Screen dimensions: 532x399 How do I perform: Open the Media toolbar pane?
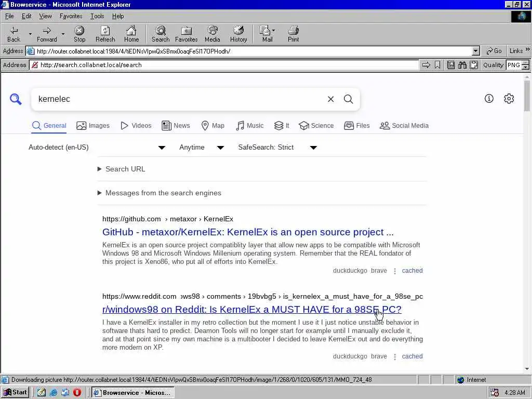(212, 34)
